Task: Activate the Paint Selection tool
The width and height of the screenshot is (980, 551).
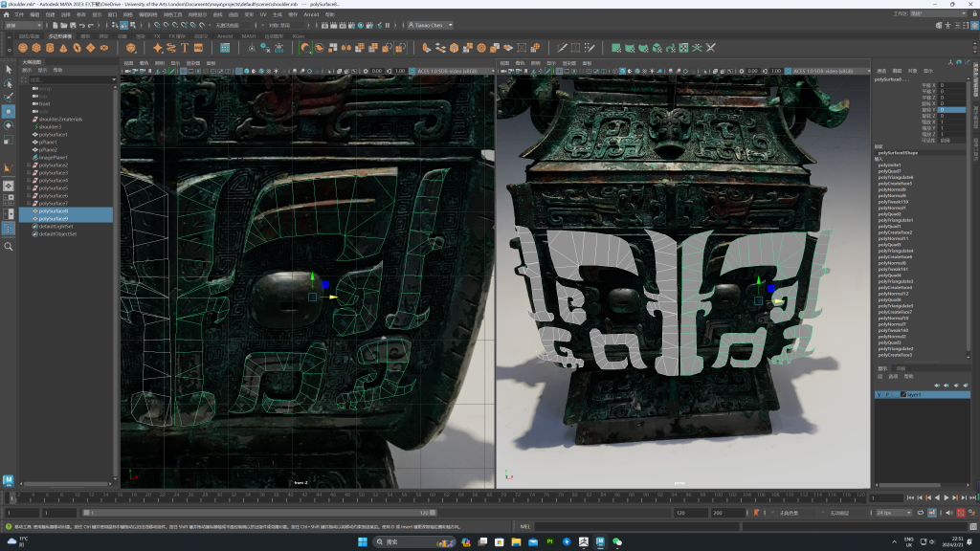Action: coord(8,98)
